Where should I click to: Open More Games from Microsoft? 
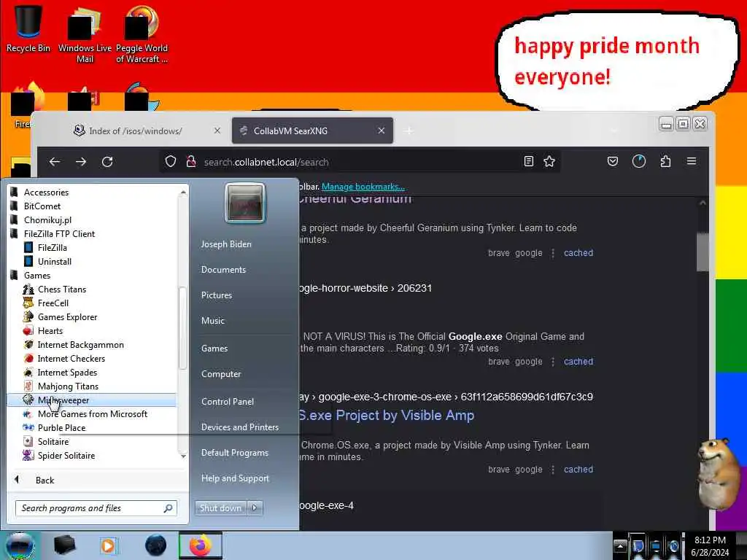coord(91,414)
